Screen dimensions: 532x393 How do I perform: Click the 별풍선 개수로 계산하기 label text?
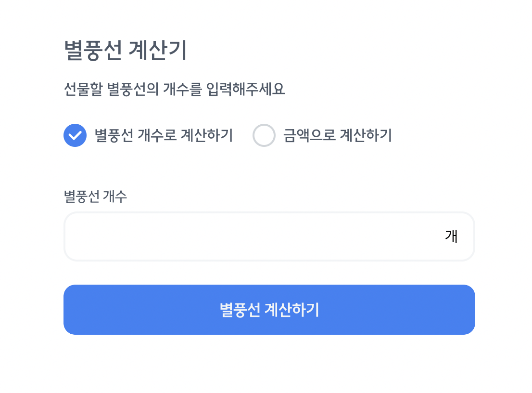tap(164, 135)
